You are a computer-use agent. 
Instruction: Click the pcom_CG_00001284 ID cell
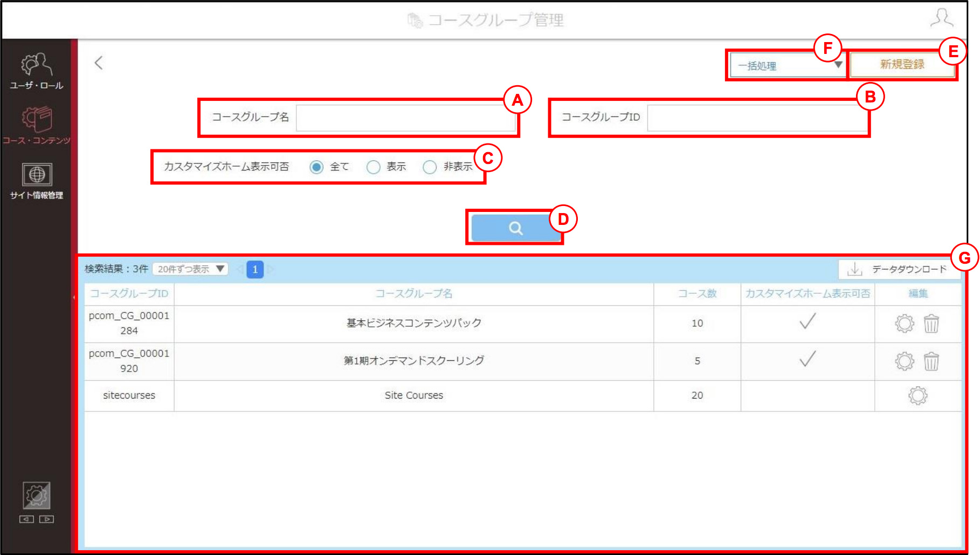click(129, 323)
